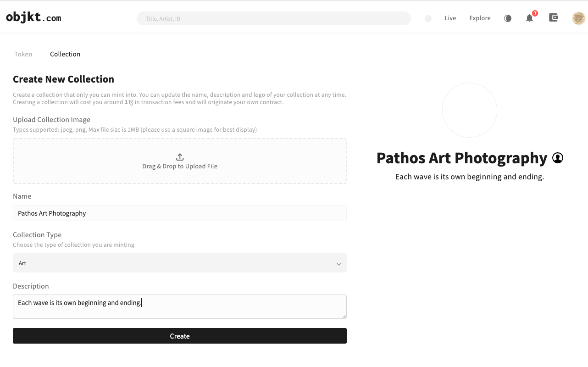Click the Name input field

(x=180, y=213)
